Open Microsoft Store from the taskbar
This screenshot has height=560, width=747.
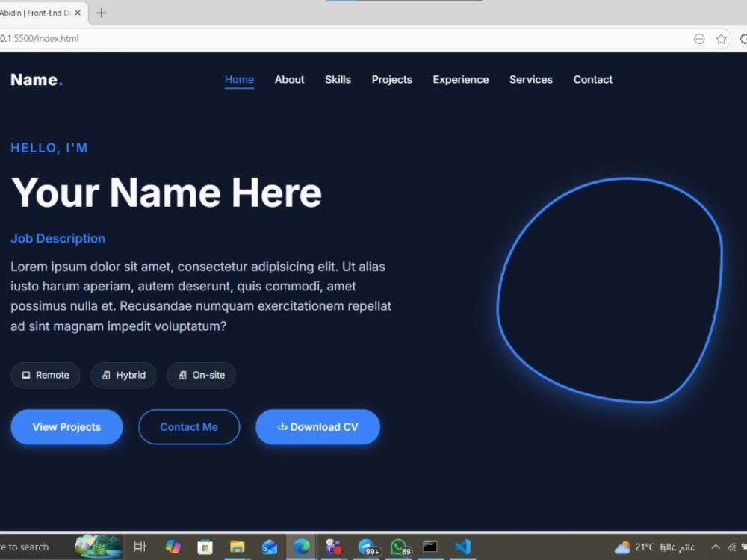point(205,547)
